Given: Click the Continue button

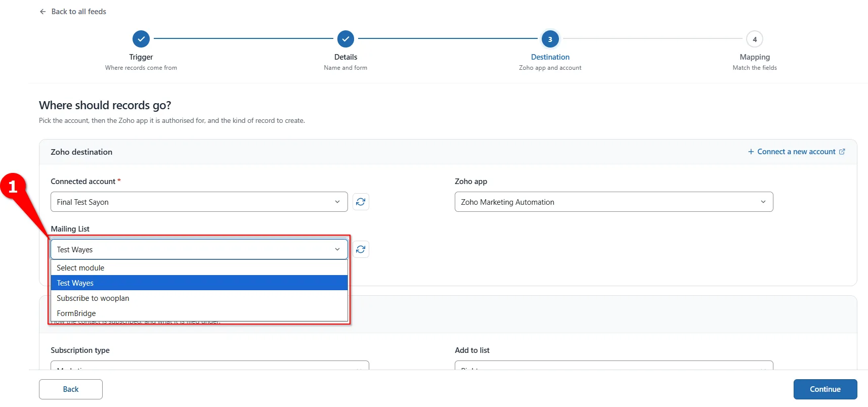Looking at the screenshot, I should [825, 389].
